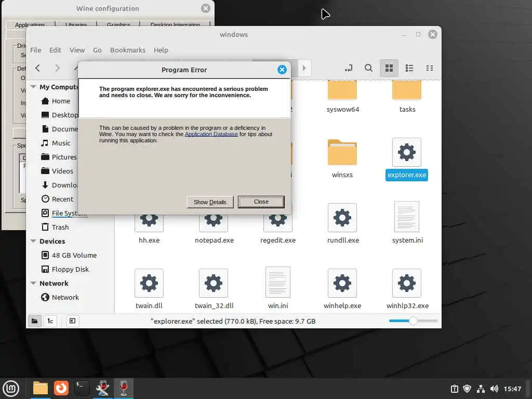
Task: Select winhelp.exe file
Action: coord(342,289)
